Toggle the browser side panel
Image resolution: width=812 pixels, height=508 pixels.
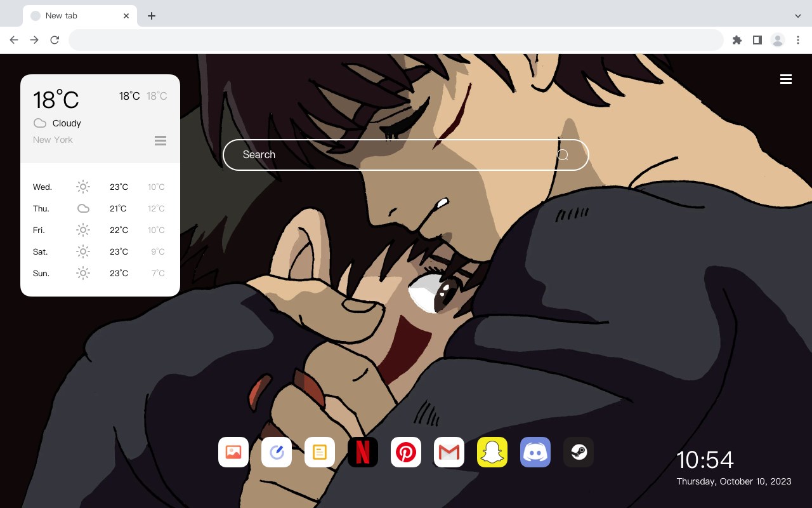point(757,40)
